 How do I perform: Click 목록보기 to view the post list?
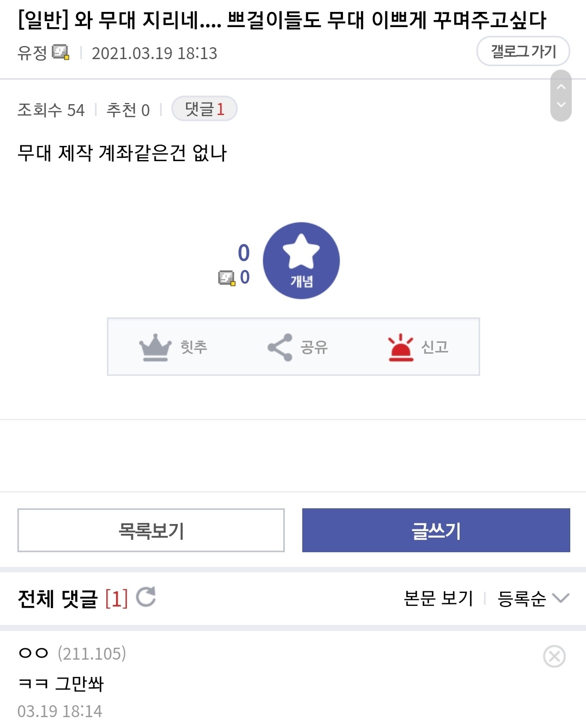tap(151, 530)
